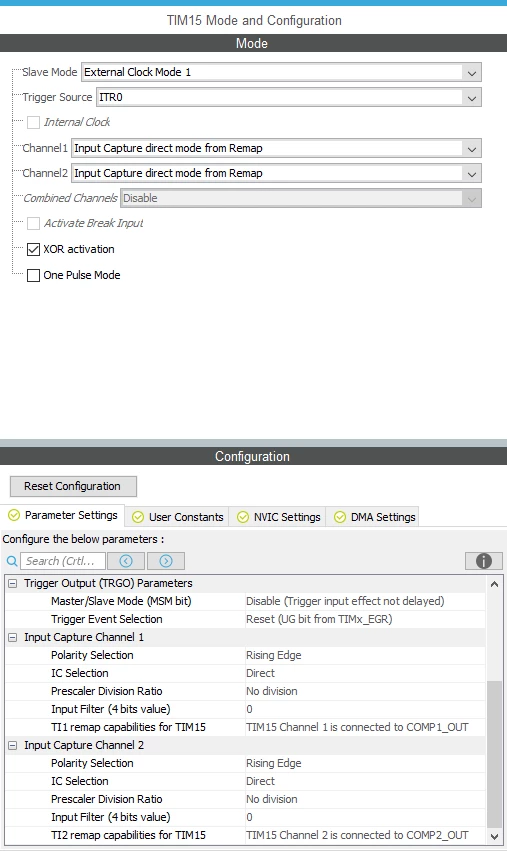Open Channel1 mode dropdown
The width and height of the screenshot is (507, 851).
coord(276,148)
